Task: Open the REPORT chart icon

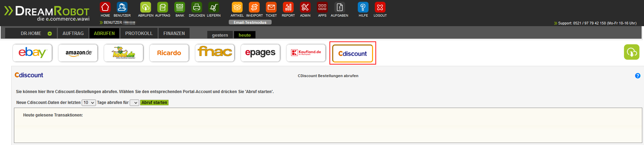Action: 288,7
